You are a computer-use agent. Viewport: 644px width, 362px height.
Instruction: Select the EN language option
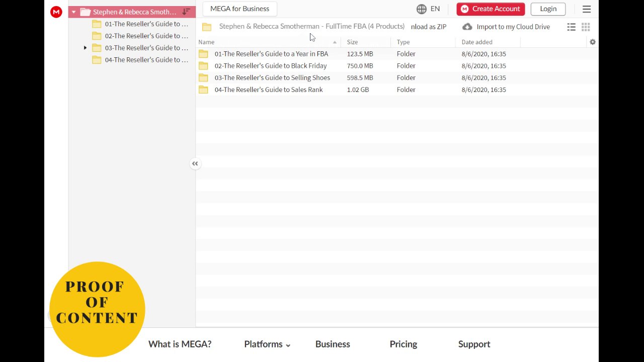[435, 9]
